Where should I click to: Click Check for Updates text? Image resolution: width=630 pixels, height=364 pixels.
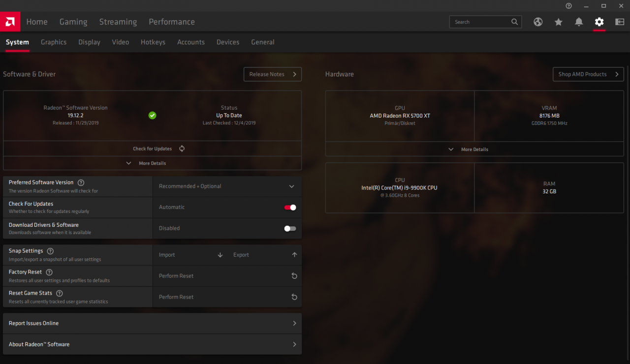point(153,149)
